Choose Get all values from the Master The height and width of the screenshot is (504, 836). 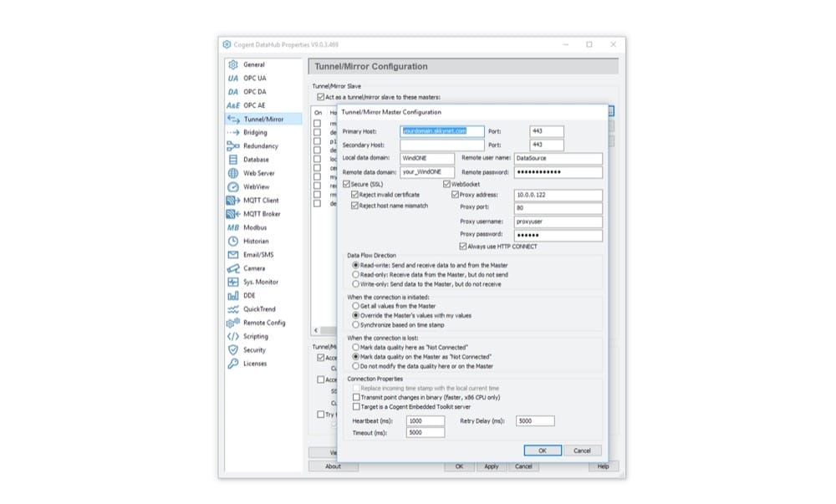coord(355,307)
